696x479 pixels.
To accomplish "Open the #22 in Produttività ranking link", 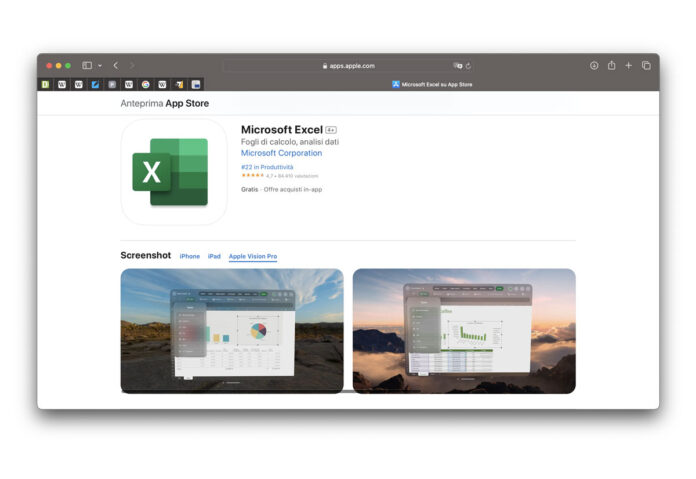I will click(x=267, y=167).
